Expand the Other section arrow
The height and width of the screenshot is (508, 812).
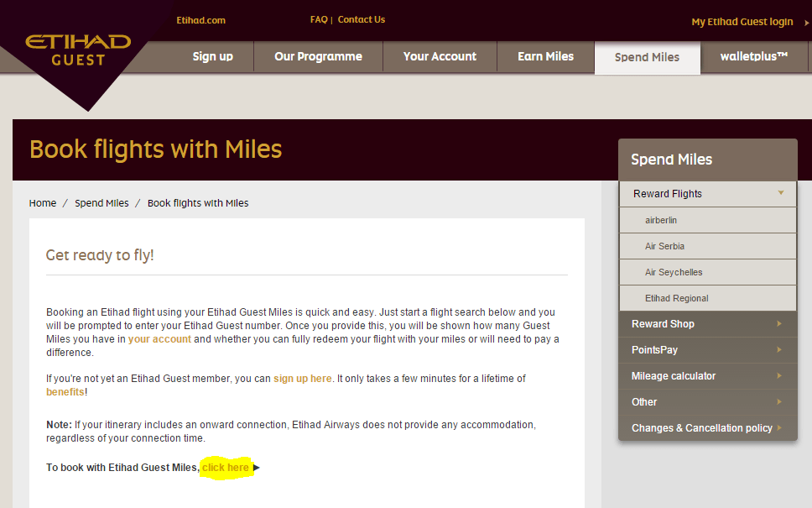click(x=778, y=401)
